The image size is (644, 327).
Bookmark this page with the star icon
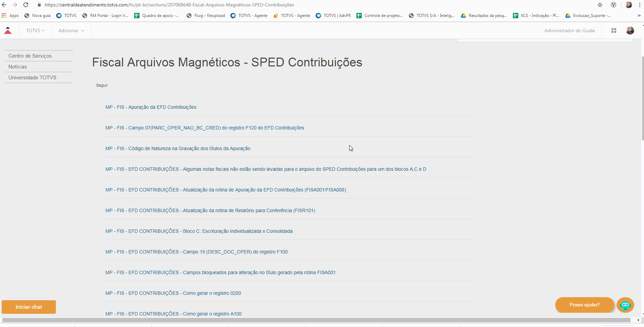pos(600,5)
